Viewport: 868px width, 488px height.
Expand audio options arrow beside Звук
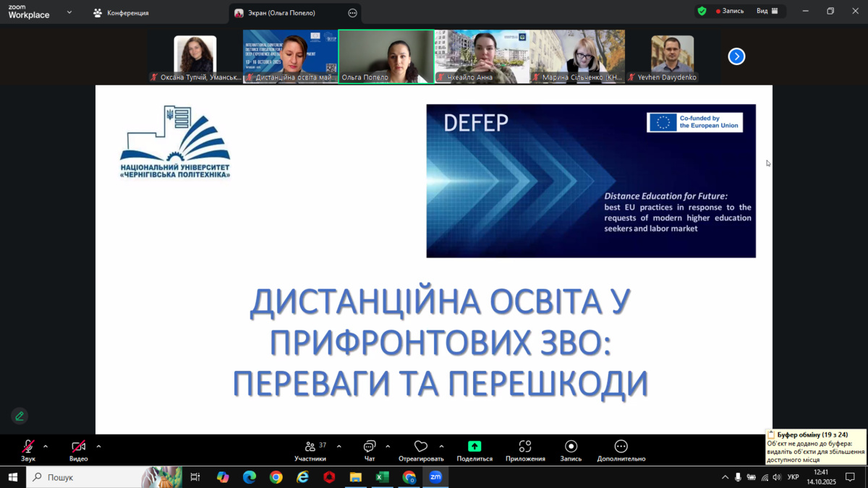(x=46, y=447)
